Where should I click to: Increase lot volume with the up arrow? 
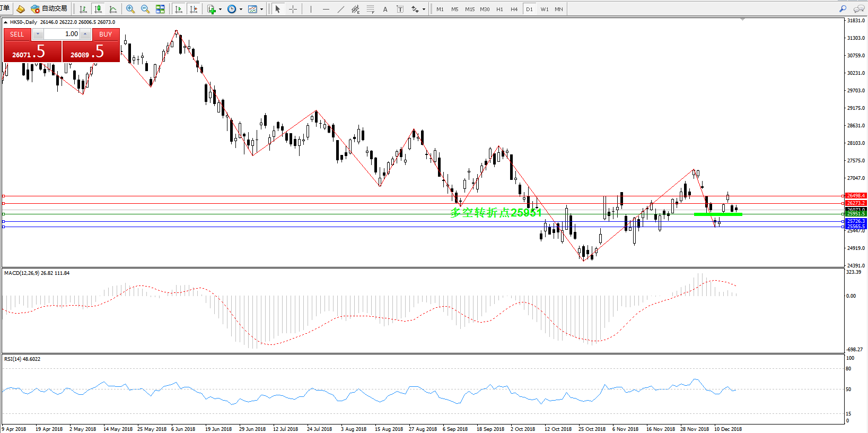tap(85, 34)
